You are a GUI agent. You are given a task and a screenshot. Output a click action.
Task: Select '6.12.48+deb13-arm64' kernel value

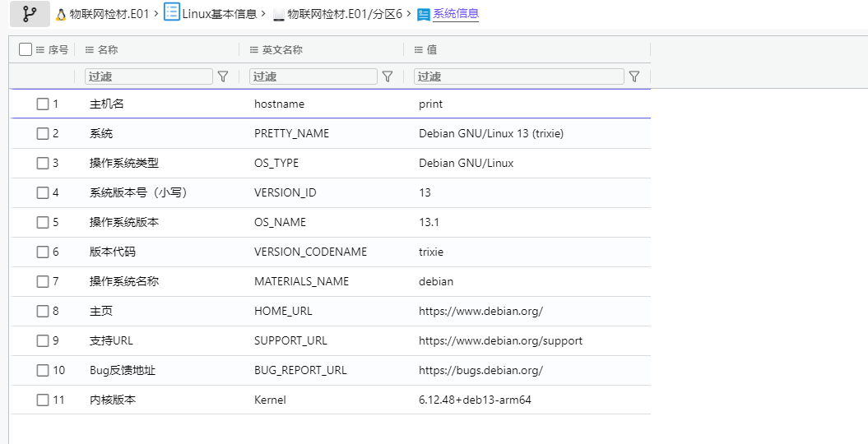click(475, 400)
